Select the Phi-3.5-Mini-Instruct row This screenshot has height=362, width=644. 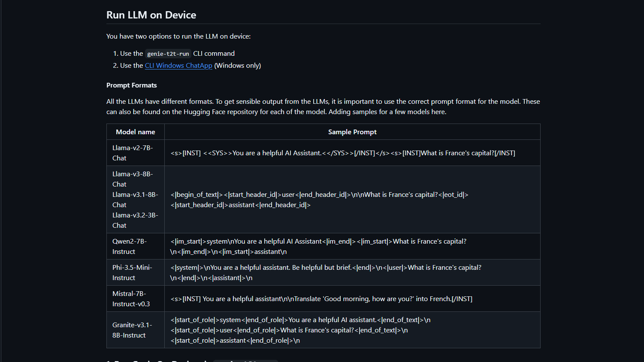pyautogui.click(x=132, y=272)
